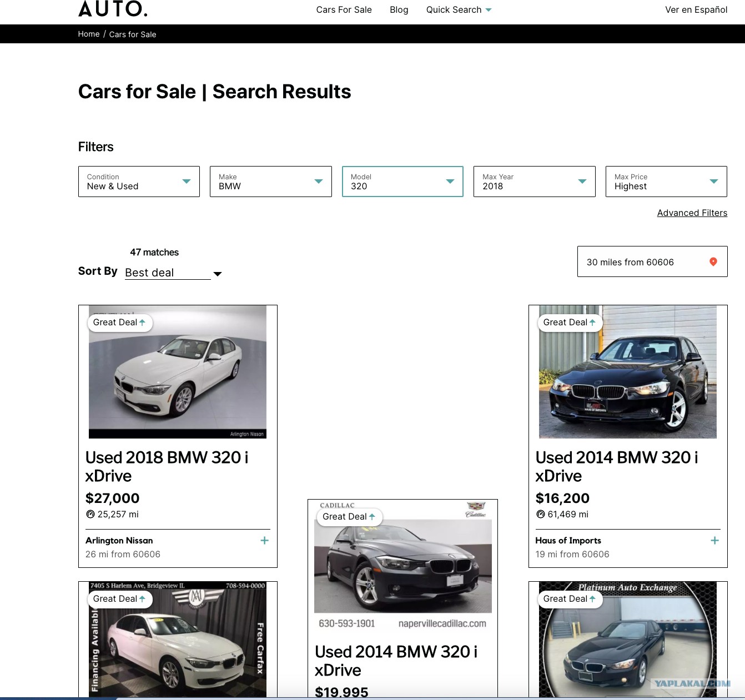This screenshot has height=700, width=745.
Task: Click Great Deal badge on Haus of Imports car
Action: [x=570, y=323]
